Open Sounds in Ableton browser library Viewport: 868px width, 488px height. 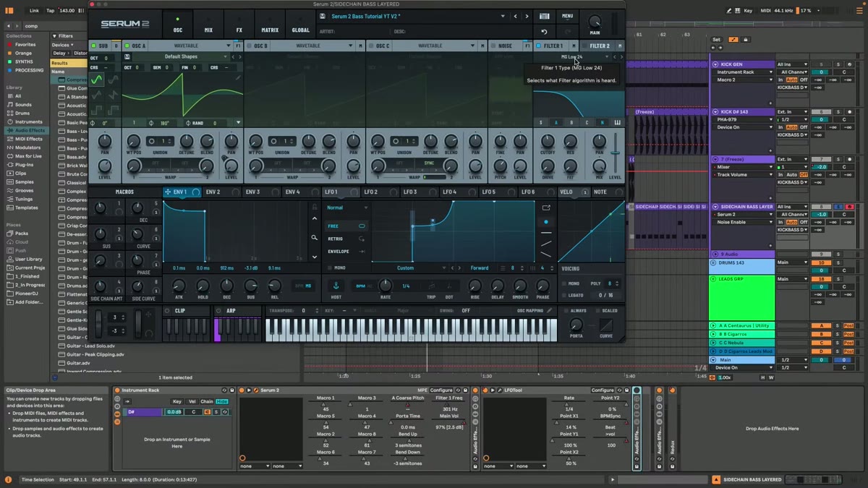[x=22, y=104]
